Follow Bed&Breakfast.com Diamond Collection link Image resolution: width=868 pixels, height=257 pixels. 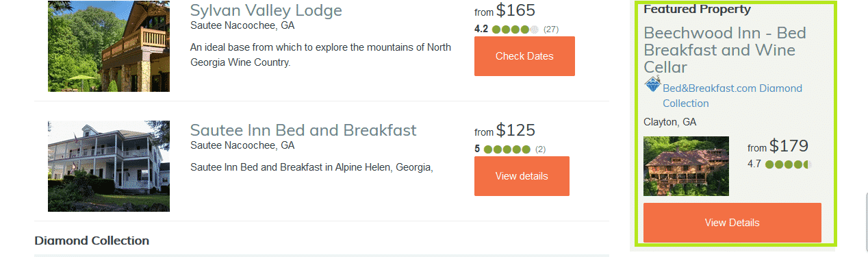click(x=732, y=95)
